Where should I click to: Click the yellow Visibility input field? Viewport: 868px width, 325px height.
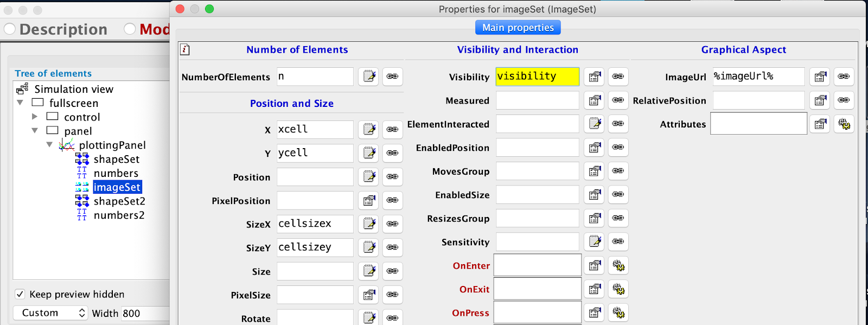(537, 77)
